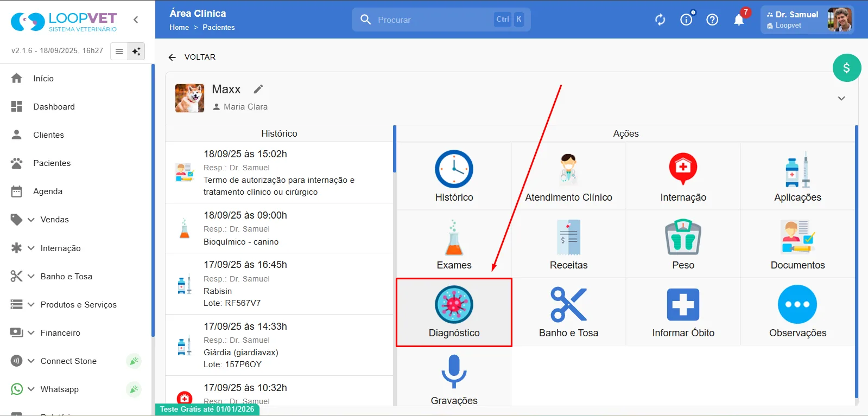Collapse sidebar with the left chevron
868x416 pixels.
pos(136,20)
